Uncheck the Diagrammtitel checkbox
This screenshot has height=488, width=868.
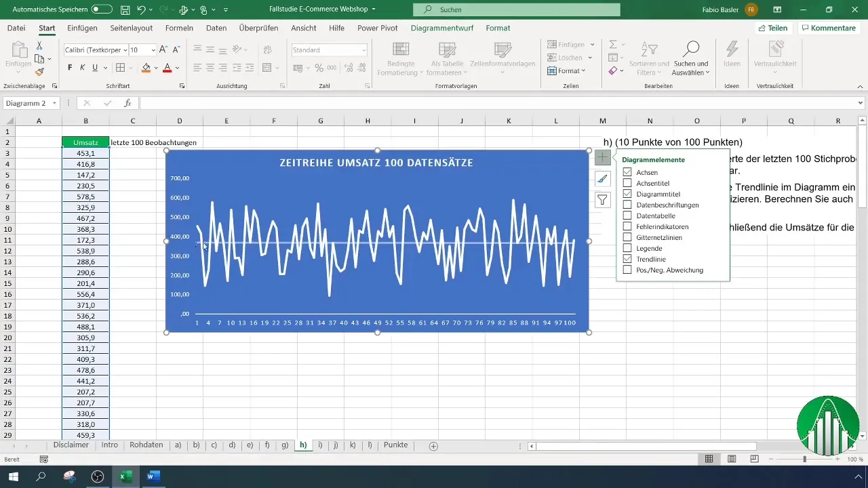(627, 194)
